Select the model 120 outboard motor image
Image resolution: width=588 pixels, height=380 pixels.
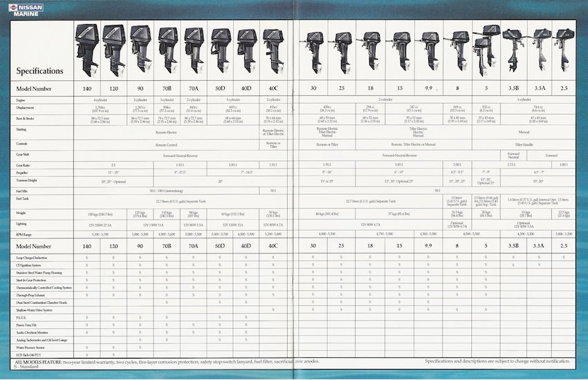coord(114,50)
